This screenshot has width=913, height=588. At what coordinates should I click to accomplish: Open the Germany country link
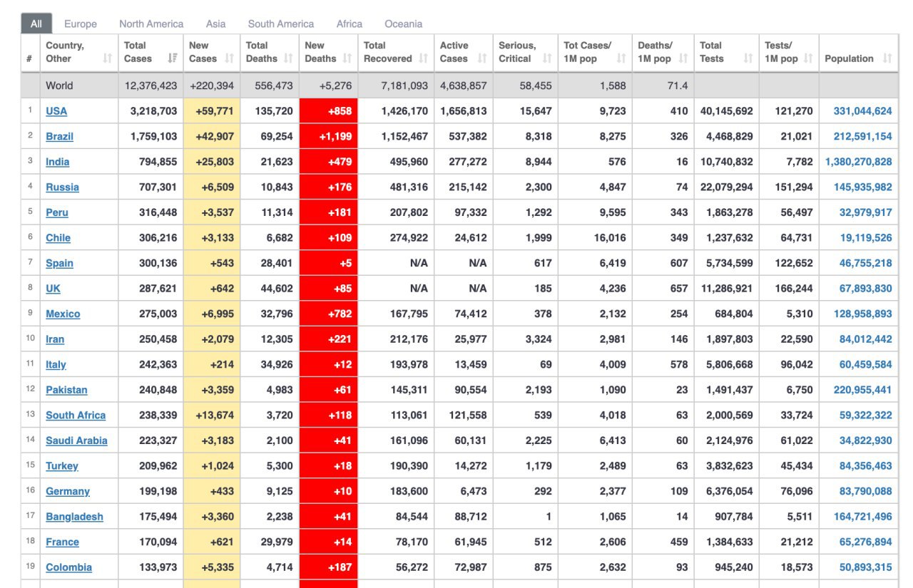[68, 492]
